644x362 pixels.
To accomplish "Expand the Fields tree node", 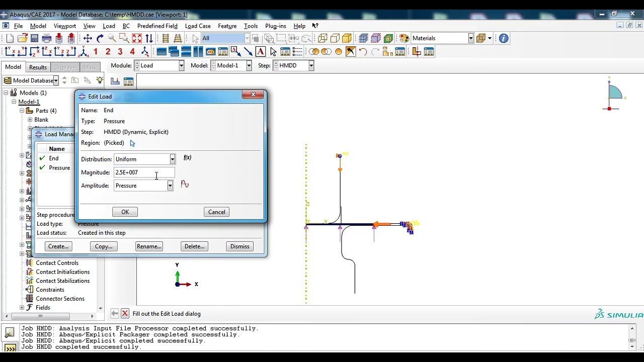I will pyautogui.click(x=22, y=308).
